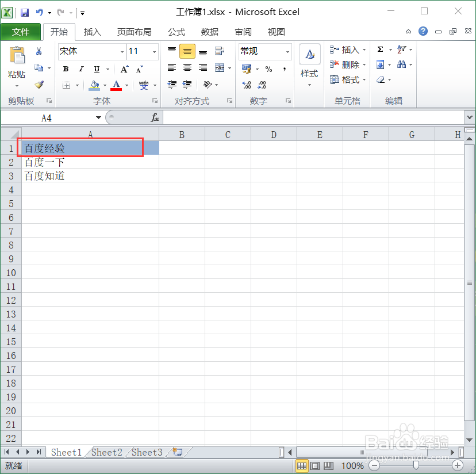The width and height of the screenshot is (476, 474).
Task: Expand the formula bar
Action: point(470,117)
